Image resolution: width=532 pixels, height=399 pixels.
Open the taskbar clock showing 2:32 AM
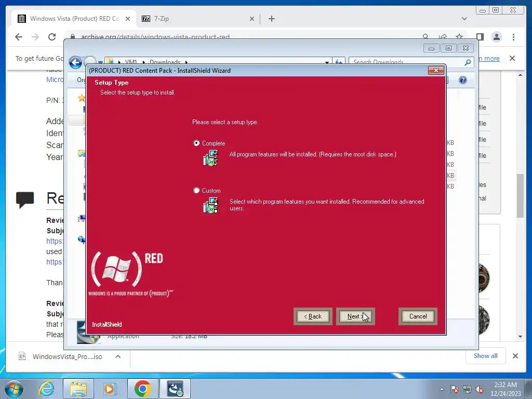pos(506,389)
